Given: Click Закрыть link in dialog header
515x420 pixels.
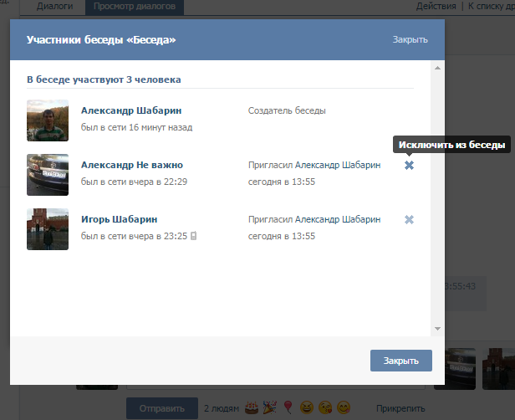Looking at the screenshot, I should click(410, 39).
